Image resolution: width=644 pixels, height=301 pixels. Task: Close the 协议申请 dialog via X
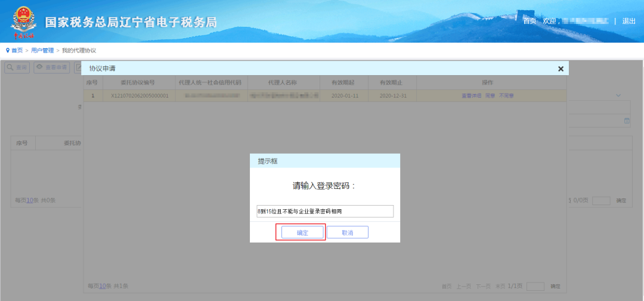tap(561, 69)
